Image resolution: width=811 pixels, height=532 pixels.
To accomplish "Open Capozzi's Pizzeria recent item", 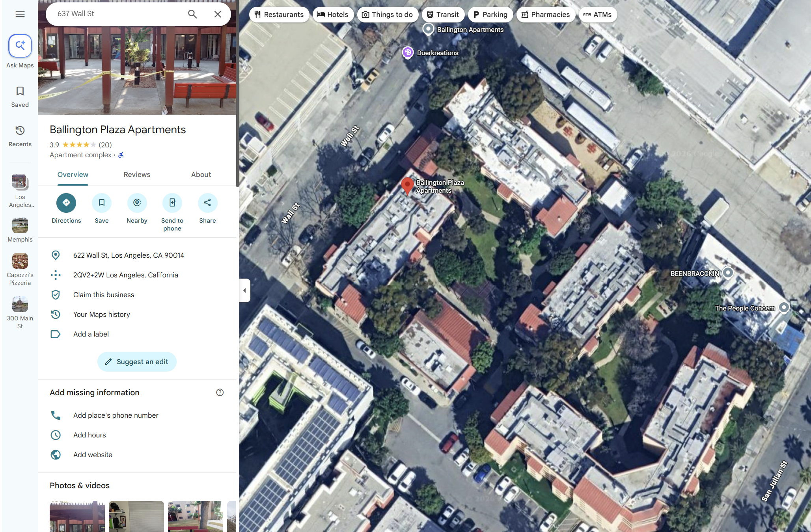I will pyautogui.click(x=20, y=270).
